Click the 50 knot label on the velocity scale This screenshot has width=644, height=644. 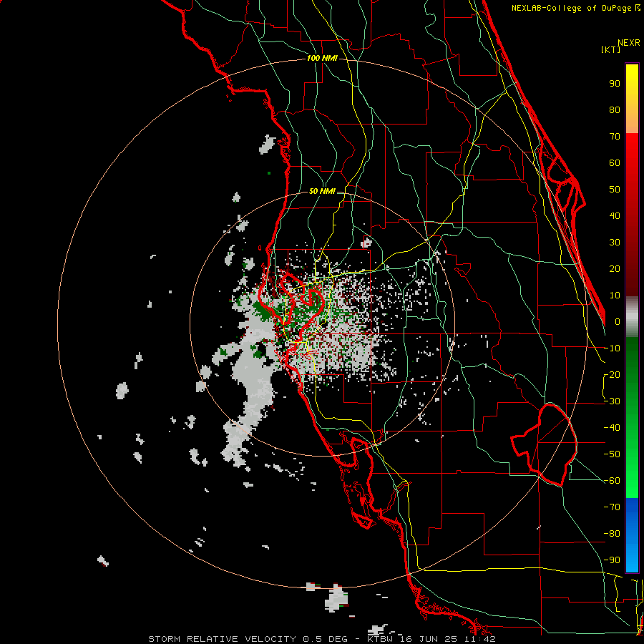tap(615, 190)
